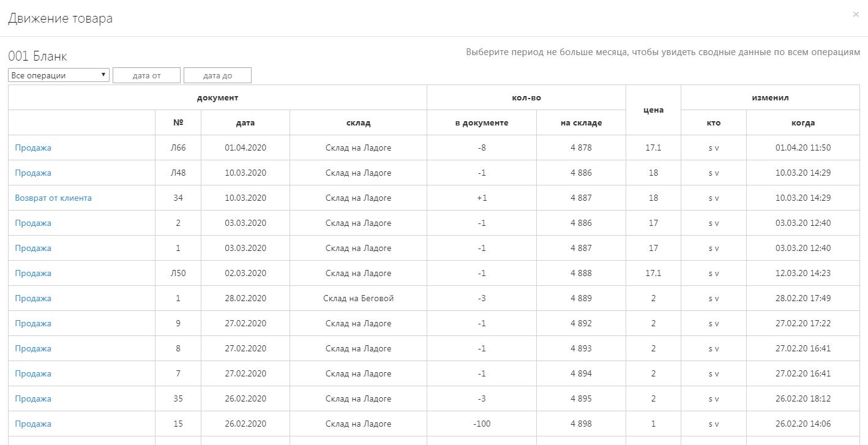Click the timestamp 26.02.20 18:12
This screenshot has height=445, width=868.
tap(803, 398)
